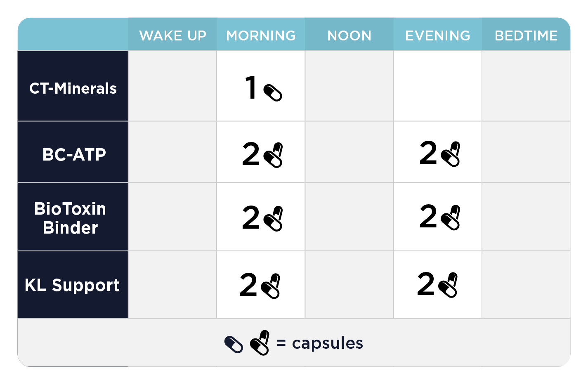The width and height of the screenshot is (588, 383).
Task: Select the WAKE UP column header
Action: tap(172, 36)
